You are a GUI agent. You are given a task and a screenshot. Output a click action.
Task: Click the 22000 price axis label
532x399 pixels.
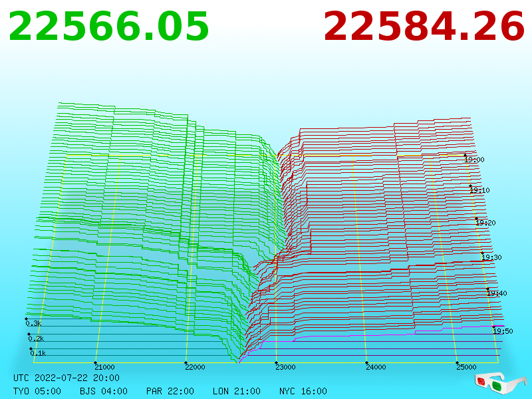195,367
